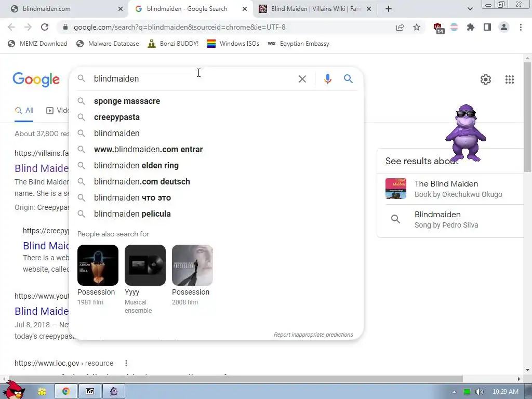Image resolution: width=532 pixels, height=399 pixels.
Task: Open the Extensions puzzle piece menu
Action: point(471,27)
